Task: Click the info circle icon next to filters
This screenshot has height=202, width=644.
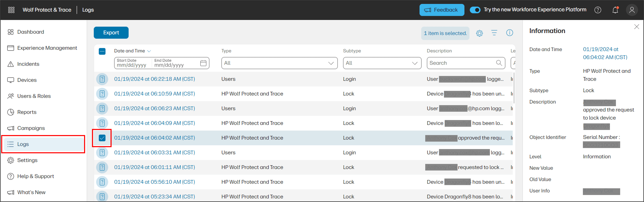Action: click(x=509, y=33)
